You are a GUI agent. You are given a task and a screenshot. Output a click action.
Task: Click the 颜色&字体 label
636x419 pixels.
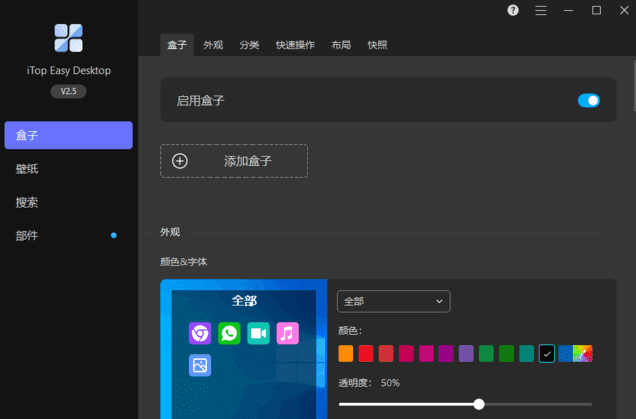pos(183,262)
